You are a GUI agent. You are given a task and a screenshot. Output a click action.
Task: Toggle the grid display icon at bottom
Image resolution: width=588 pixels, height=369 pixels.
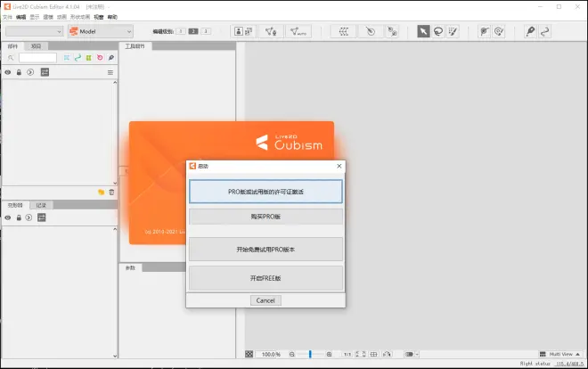tap(374, 354)
